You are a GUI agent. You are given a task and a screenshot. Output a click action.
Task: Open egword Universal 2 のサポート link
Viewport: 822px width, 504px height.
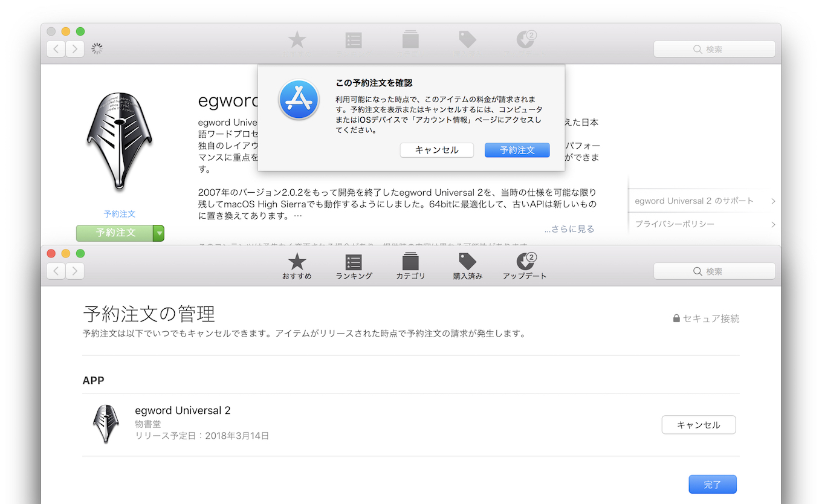coord(694,201)
